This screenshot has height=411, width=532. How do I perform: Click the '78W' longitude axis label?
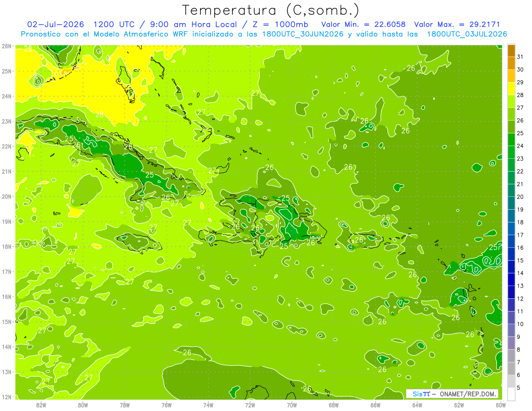(125, 405)
